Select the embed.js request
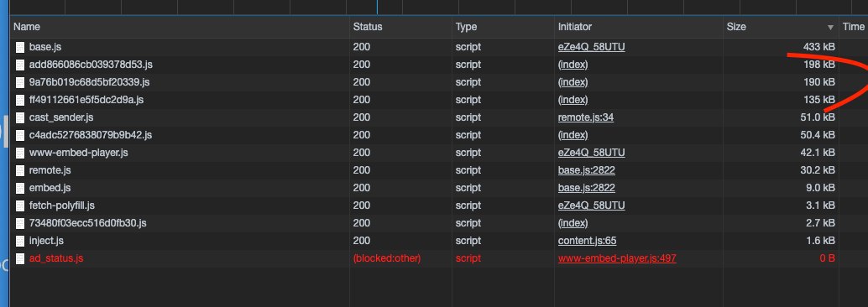The width and height of the screenshot is (868, 307). pos(439,188)
